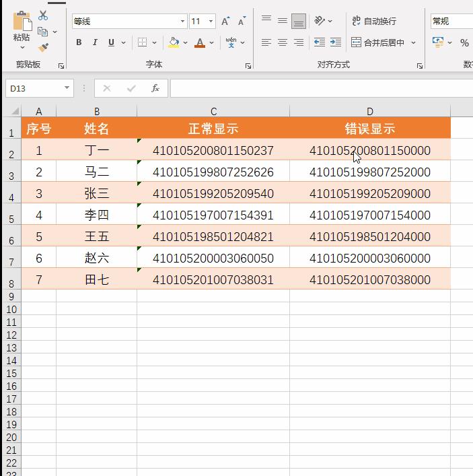Toggle Underline formatting
Screen dimensions: 473x476
tap(111, 42)
